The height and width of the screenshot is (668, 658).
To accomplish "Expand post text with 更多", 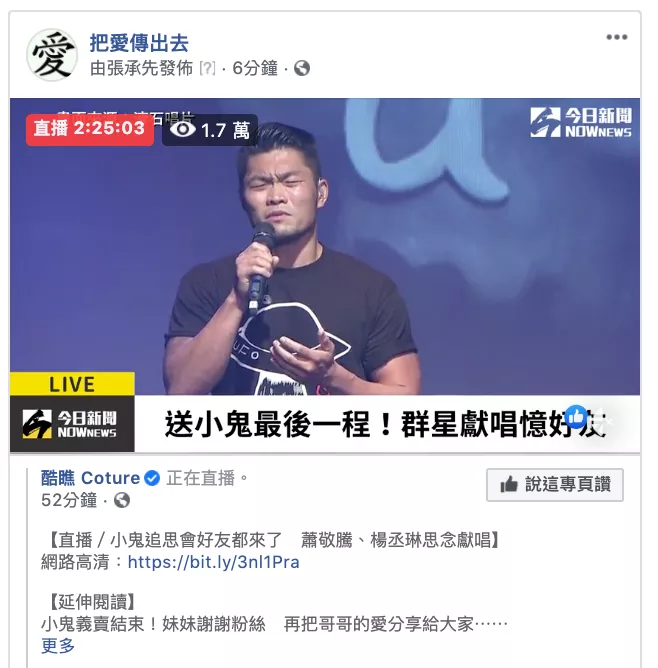I will click(57, 646).
